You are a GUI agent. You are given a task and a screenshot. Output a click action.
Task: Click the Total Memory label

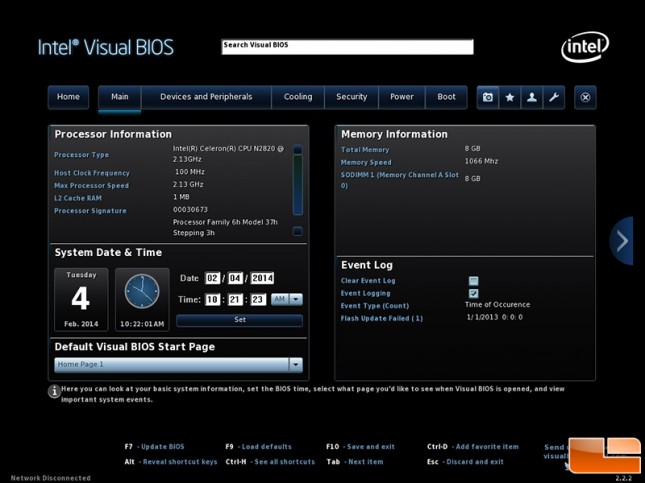(365, 150)
